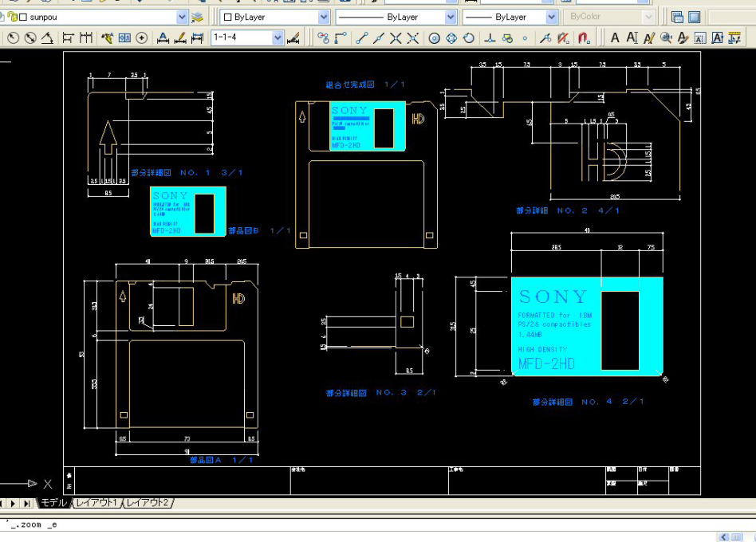This screenshot has width=756, height=542.
Task: Select the Center Mark tool
Action: [142, 37]
